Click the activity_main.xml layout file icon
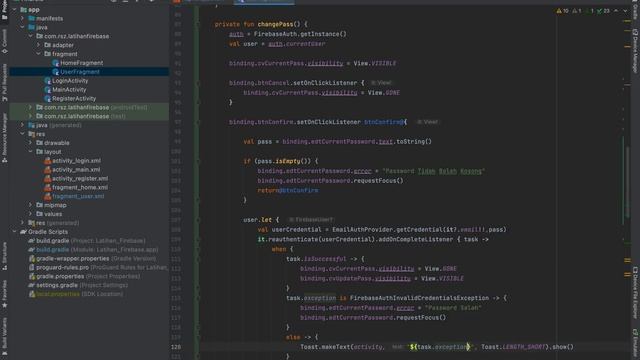640x360 pixels. click(47, 169)
